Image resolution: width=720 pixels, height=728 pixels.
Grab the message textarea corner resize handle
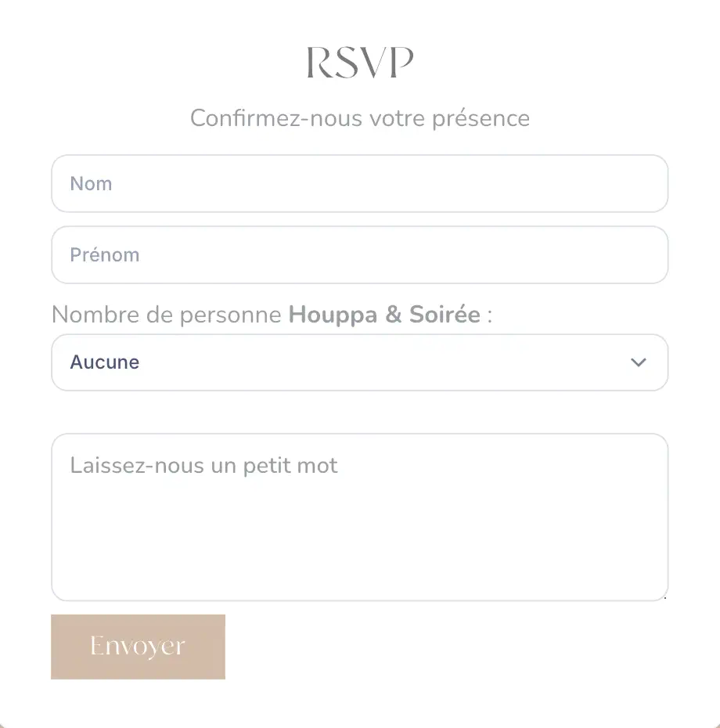pyautogui.click(x=664, y=597)
